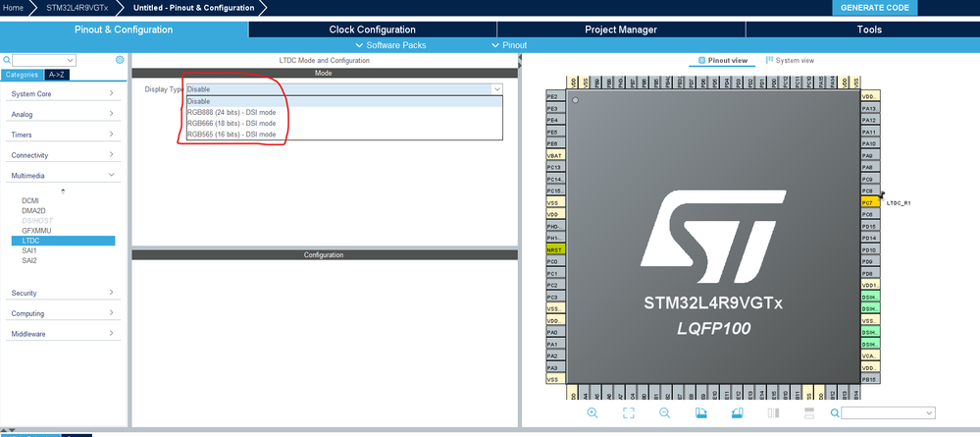Select the Categories tab
The height and width of the screenshot is (437, 980).
(23, 75)
